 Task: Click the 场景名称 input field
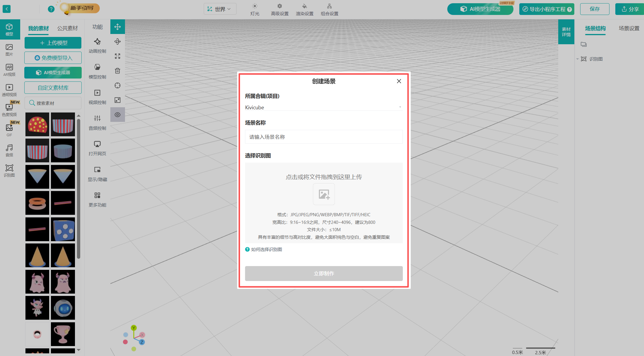pos(323,137)
